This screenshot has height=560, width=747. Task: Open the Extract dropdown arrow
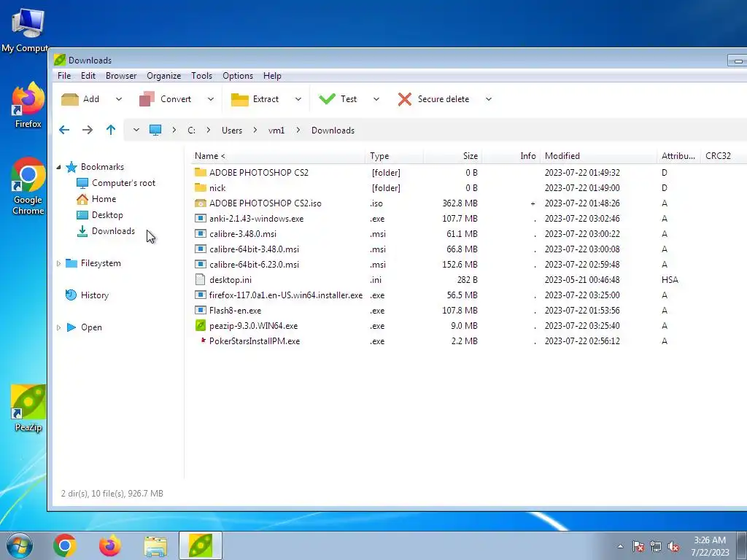(x=298, y=99)
